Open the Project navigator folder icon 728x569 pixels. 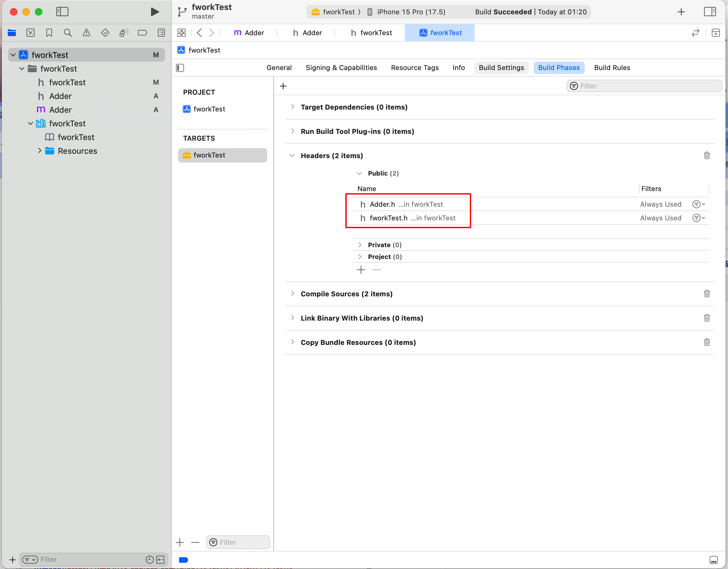(12, 33)
